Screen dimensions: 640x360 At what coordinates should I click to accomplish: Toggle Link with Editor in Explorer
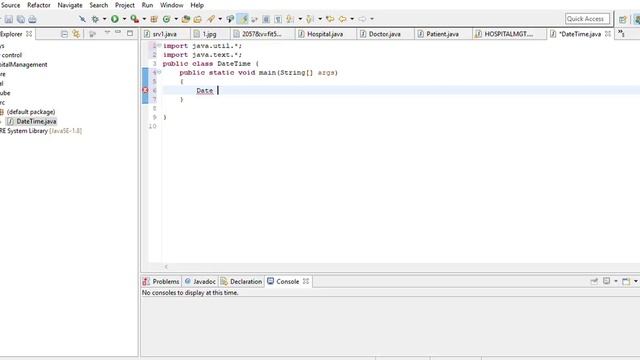click(x=76, y=34)
